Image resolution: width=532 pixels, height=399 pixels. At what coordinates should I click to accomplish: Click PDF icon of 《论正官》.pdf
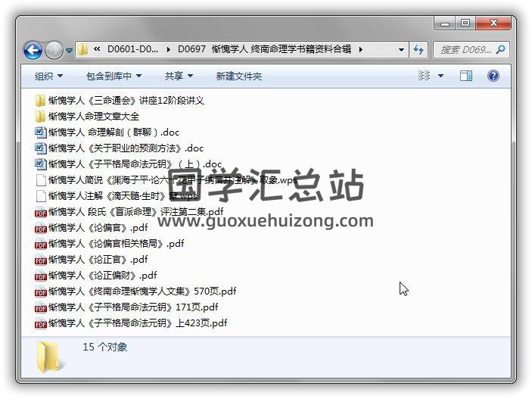(x=40, y=260)
